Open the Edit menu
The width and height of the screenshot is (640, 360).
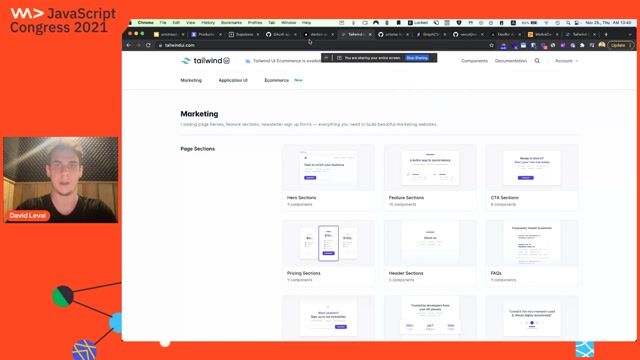pyautogui.click(x=176, y=23)
